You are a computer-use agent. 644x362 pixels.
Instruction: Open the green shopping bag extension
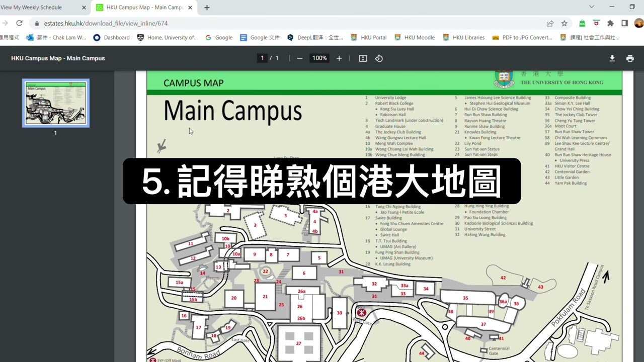pos(582,23)
